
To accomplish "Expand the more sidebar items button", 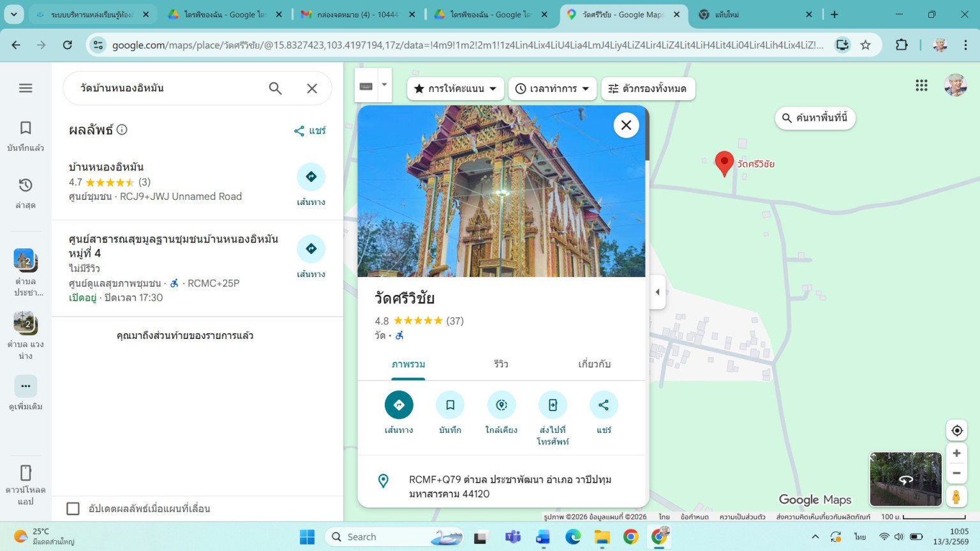I will [x=26, y=386].
